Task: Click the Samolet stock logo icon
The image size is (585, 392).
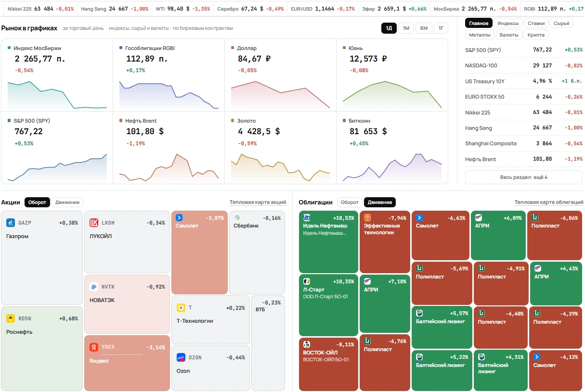Action: pyautogui.click(x=179, y=218)
